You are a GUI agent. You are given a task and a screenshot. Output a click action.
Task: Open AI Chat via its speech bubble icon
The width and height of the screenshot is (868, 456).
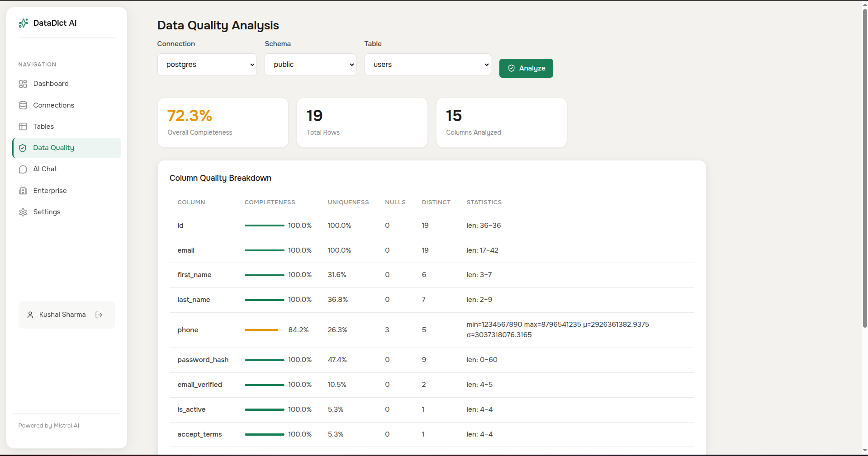tap(23, 169)
